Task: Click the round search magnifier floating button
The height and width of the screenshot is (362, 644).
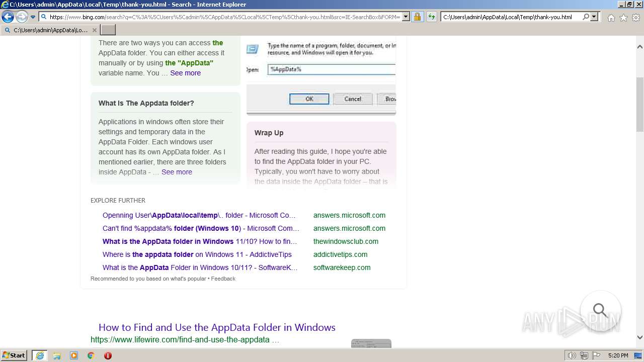Action: (600, 310)
